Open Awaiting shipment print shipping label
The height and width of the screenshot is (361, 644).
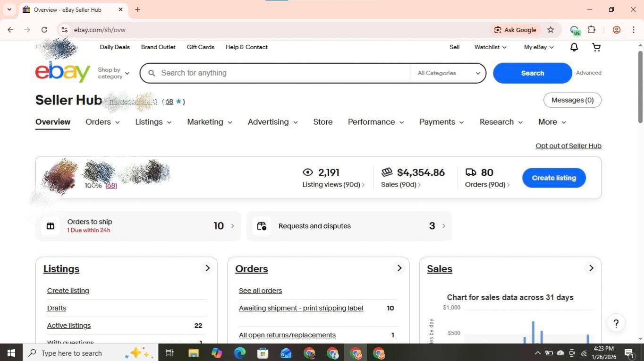[301, 308]
